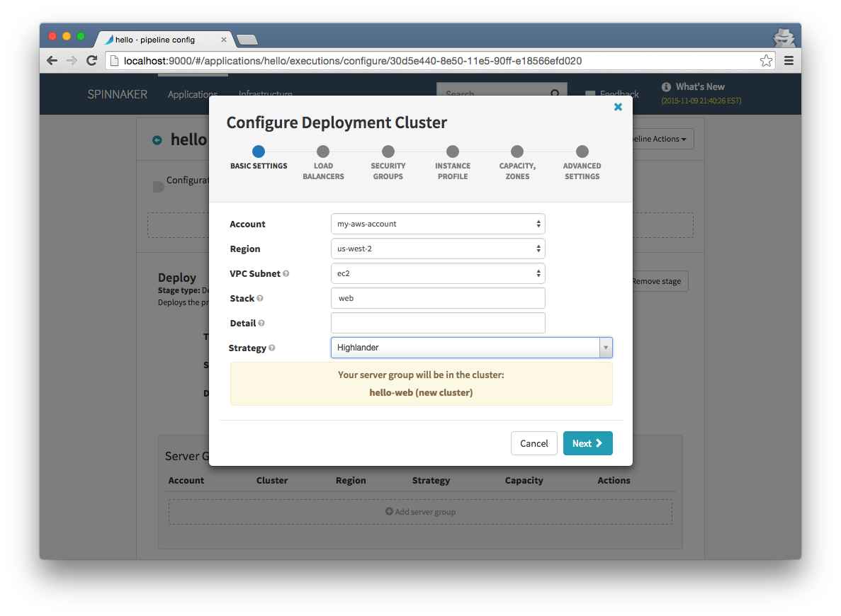Open the Chrome hamburger menu
The height and width of the screenshot is (616, 841).
789,61
